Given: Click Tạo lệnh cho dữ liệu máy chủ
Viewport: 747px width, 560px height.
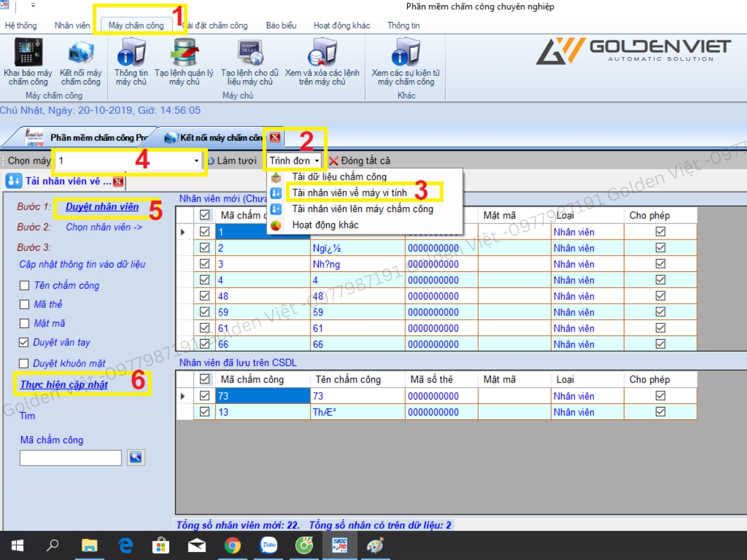Looking at the screenshot, I should click(250, 54).
